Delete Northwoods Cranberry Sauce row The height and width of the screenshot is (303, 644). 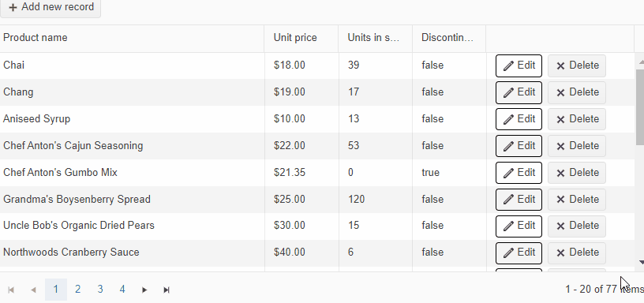577,253
